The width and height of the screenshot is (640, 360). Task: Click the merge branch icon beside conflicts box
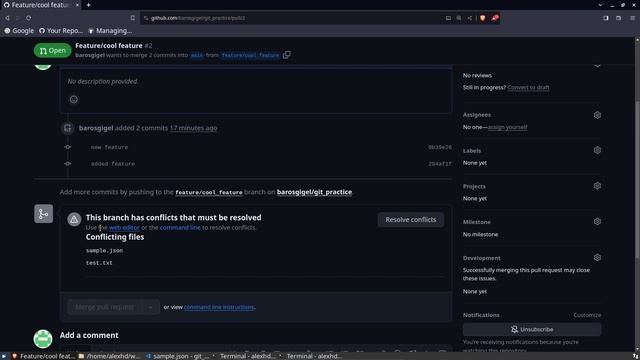(x=43, y=214)
